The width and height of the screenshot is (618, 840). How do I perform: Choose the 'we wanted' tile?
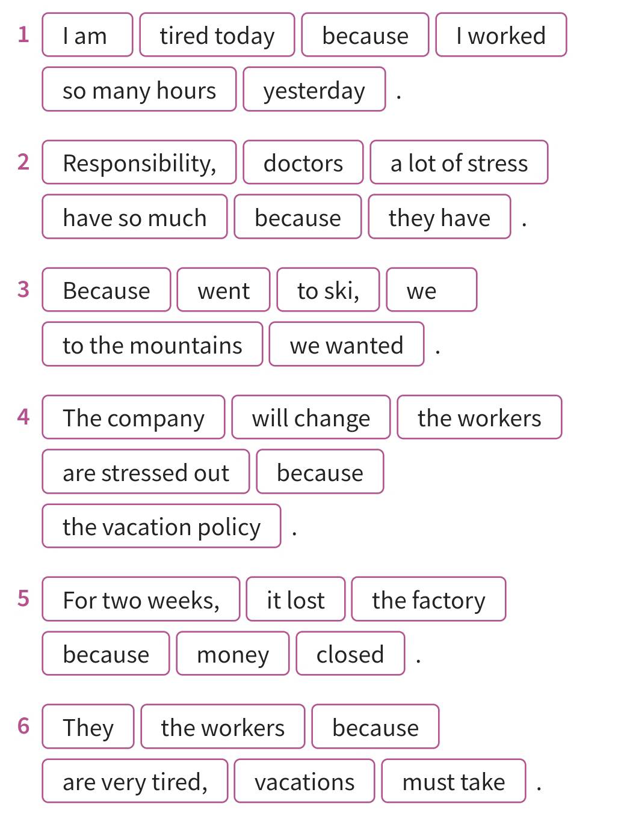347,344
